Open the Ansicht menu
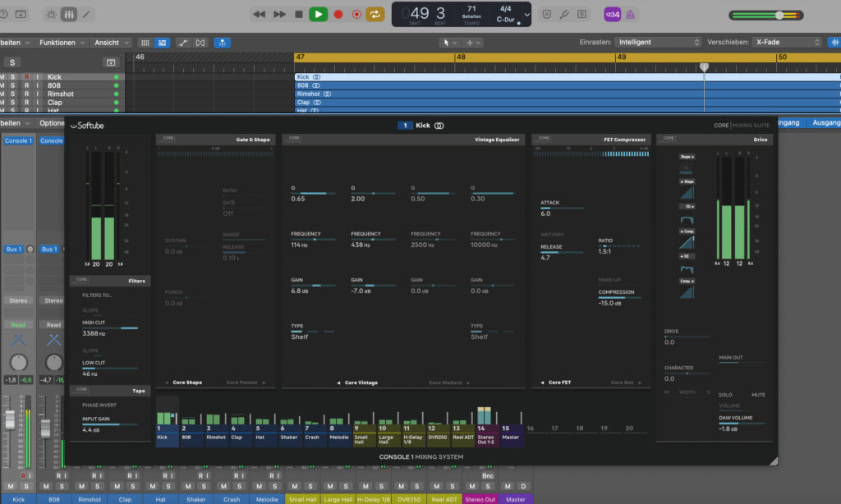Viewport: 841px width, 504px height. tap(111, 43)
